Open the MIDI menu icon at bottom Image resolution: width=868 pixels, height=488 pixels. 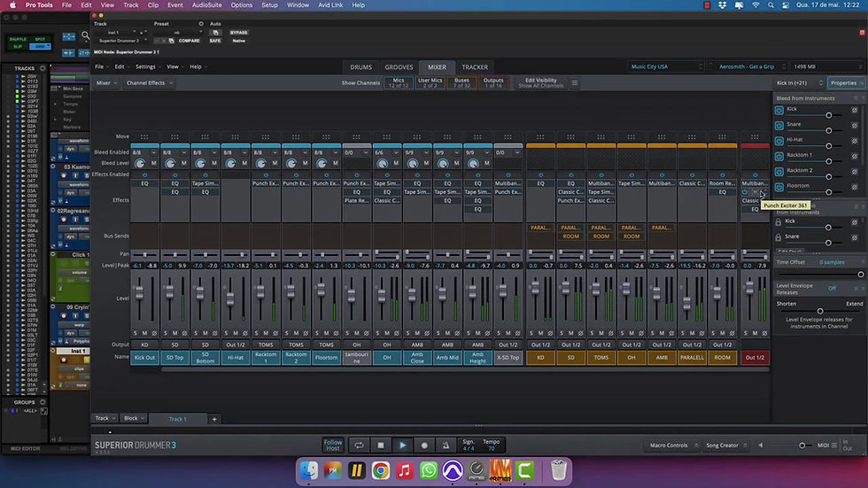833,445
